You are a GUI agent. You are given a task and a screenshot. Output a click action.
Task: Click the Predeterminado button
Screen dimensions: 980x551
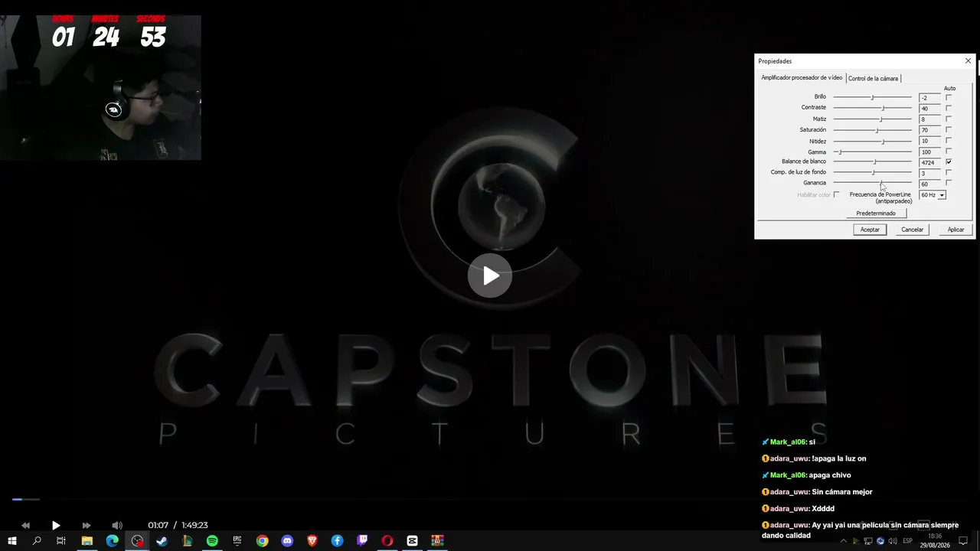(x=876, y=214)
